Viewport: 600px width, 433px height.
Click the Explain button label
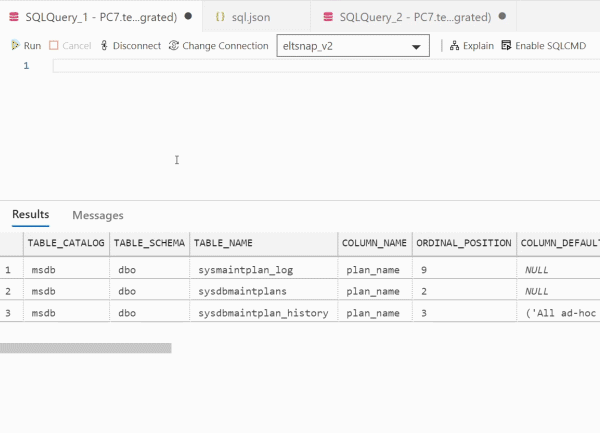[478, 46]
